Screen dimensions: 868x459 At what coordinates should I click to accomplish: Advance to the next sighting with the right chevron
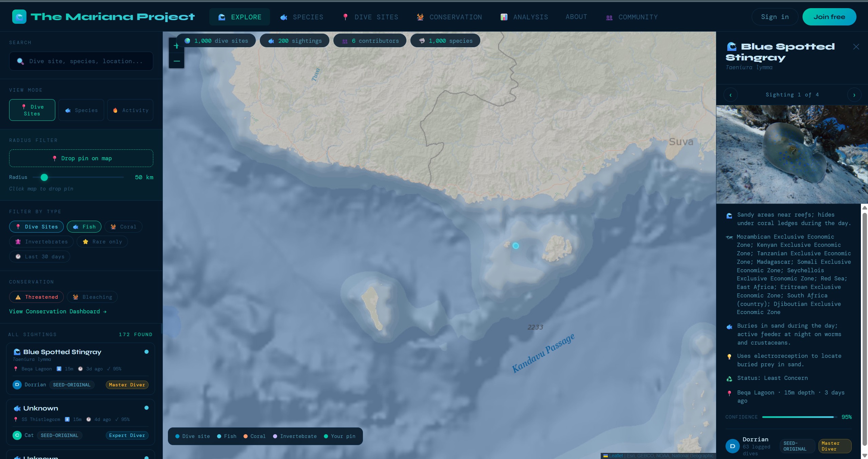[x=854, y=95]
